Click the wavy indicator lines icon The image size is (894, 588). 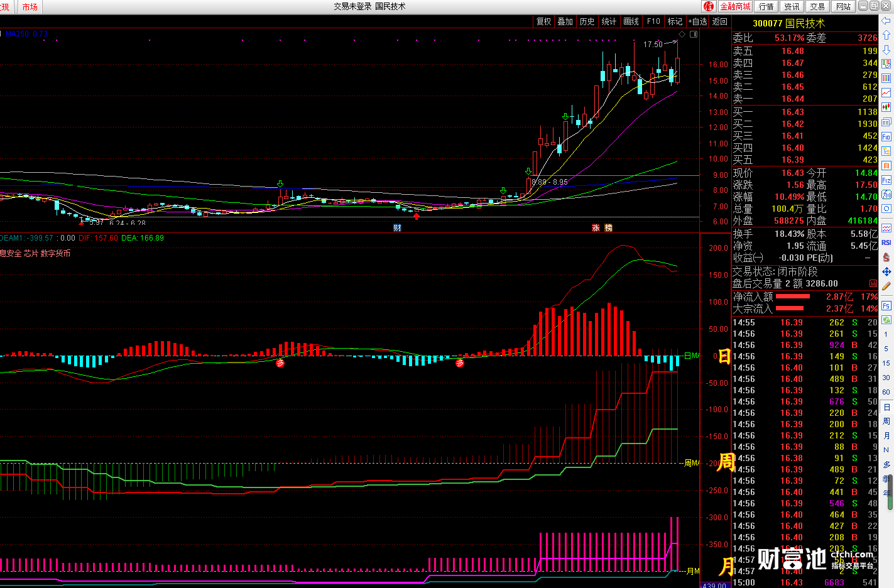(886, 228)
